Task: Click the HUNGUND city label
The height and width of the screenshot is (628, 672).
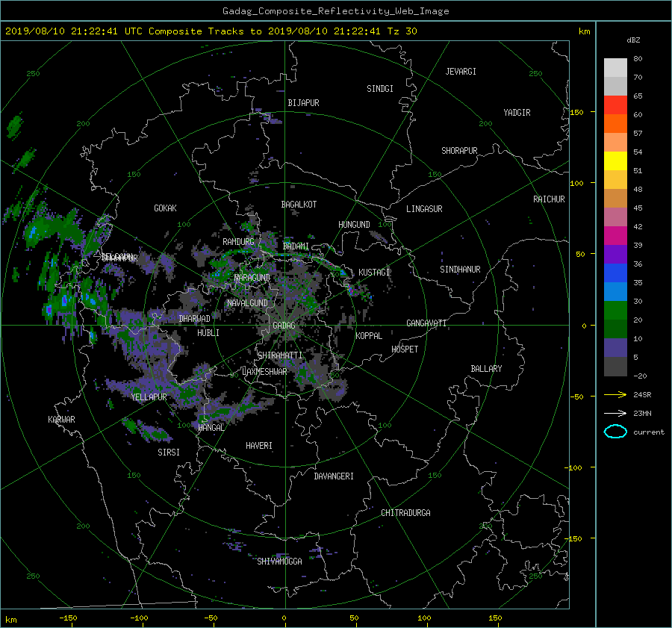Action: coord(354,225)
